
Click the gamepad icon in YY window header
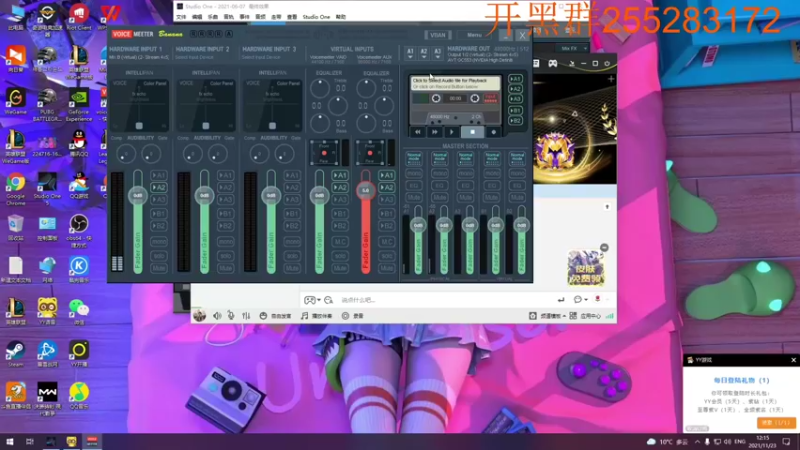pos(553,63)
